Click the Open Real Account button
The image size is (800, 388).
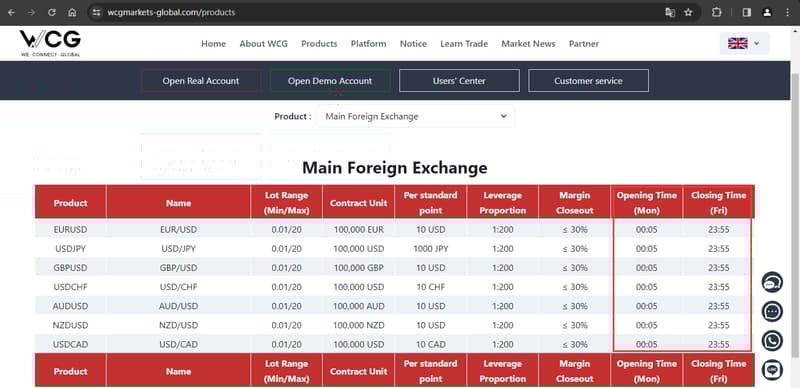point(201,81)
